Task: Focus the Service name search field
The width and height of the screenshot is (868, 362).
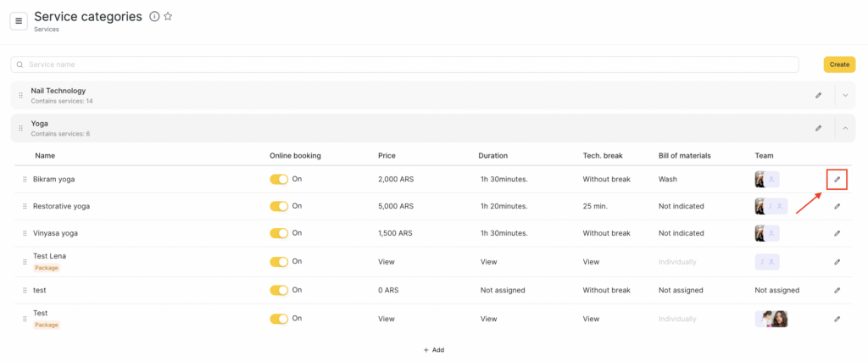Action: tap(407, 64)
